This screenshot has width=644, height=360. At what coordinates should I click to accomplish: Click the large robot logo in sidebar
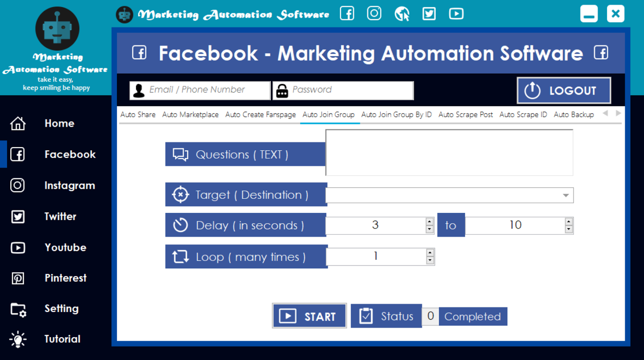[57, 29]
